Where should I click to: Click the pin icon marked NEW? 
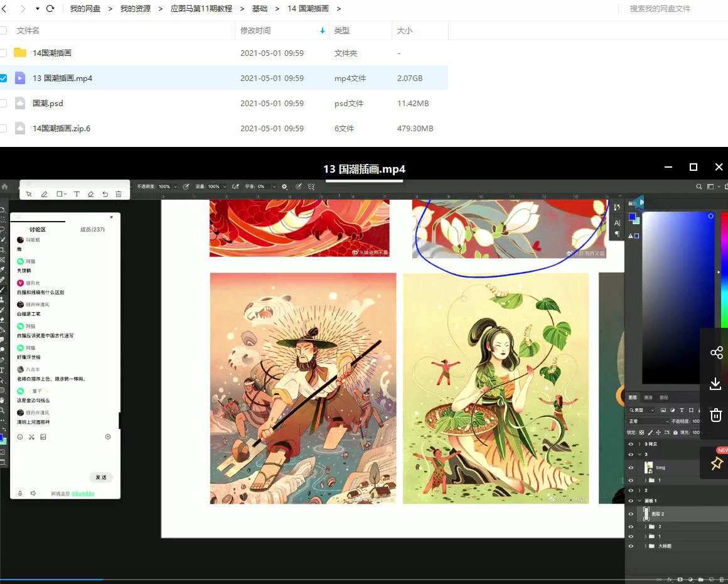click(717, 463)
